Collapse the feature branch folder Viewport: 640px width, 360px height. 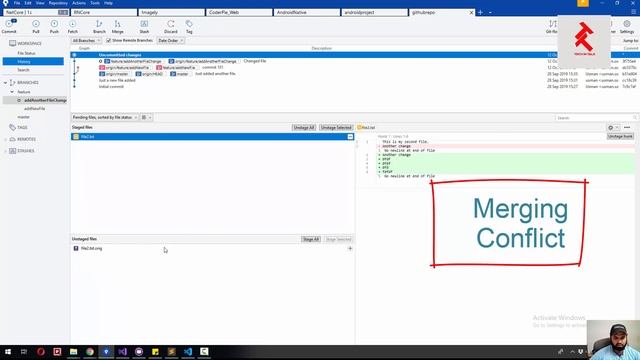(x=12, y=92)
